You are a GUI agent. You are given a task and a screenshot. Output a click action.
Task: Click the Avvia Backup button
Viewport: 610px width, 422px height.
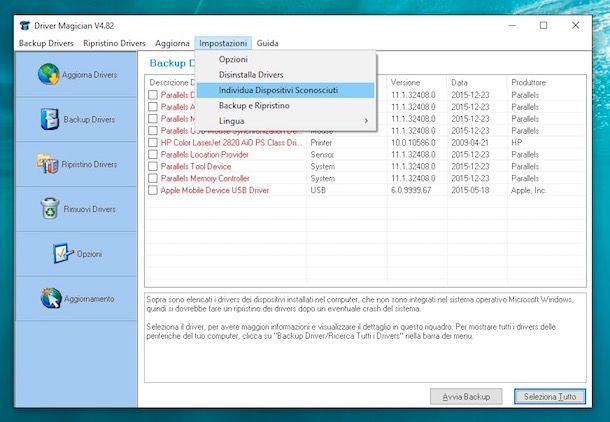tap(466, 397)
